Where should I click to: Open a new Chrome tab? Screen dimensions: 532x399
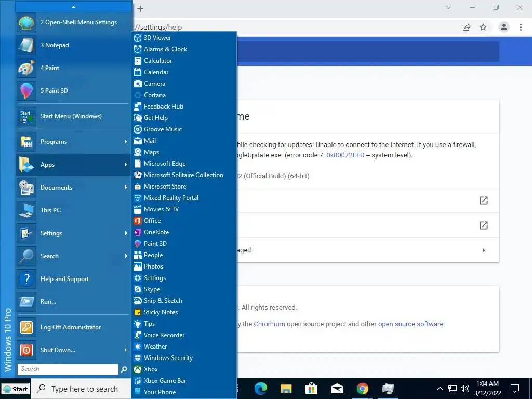140,9
